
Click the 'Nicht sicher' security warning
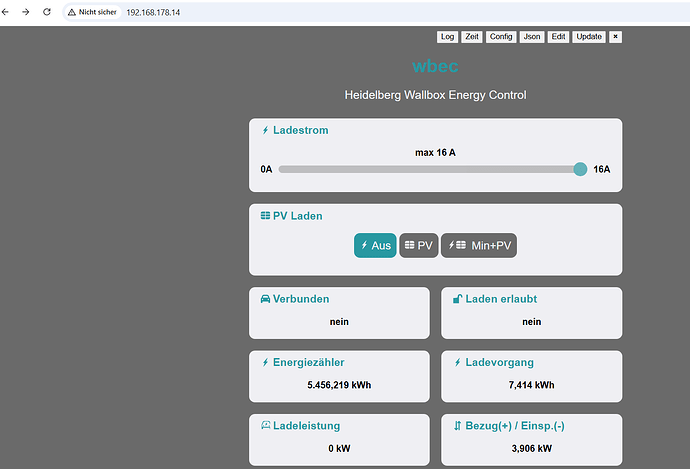tap(92, 12)
